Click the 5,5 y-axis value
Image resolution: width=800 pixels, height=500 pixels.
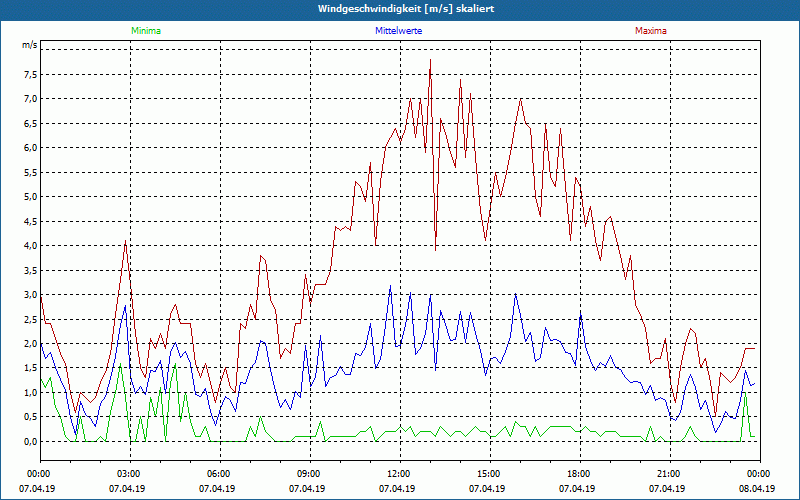(31, 172)
